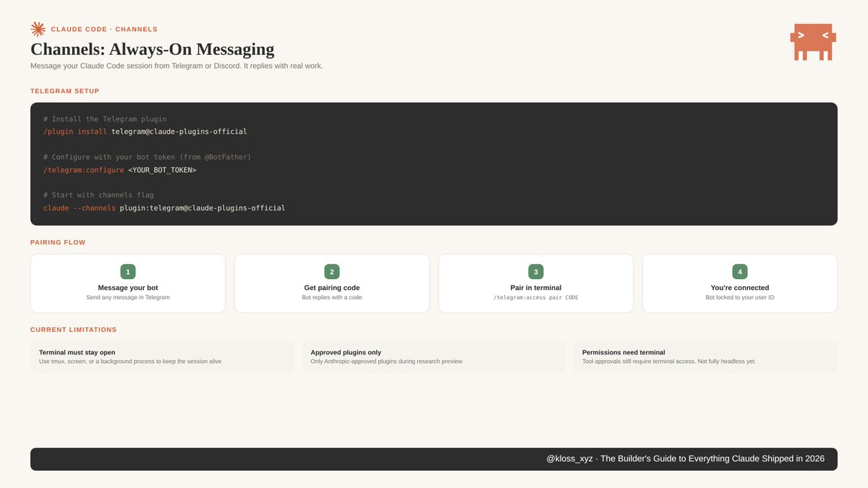868x488 pixels.
Task: Click the 'You're connected' card title
Action: [x=740, y=288]
